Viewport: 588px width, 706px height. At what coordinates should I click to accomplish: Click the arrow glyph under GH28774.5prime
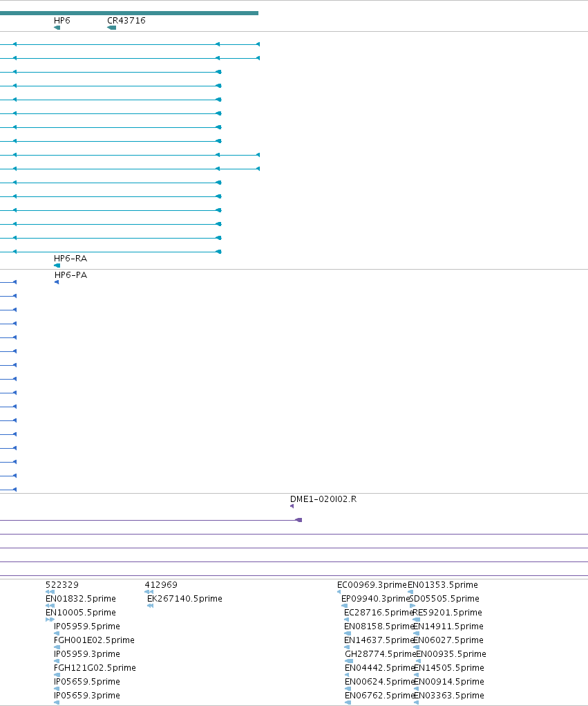click(349, 661)
